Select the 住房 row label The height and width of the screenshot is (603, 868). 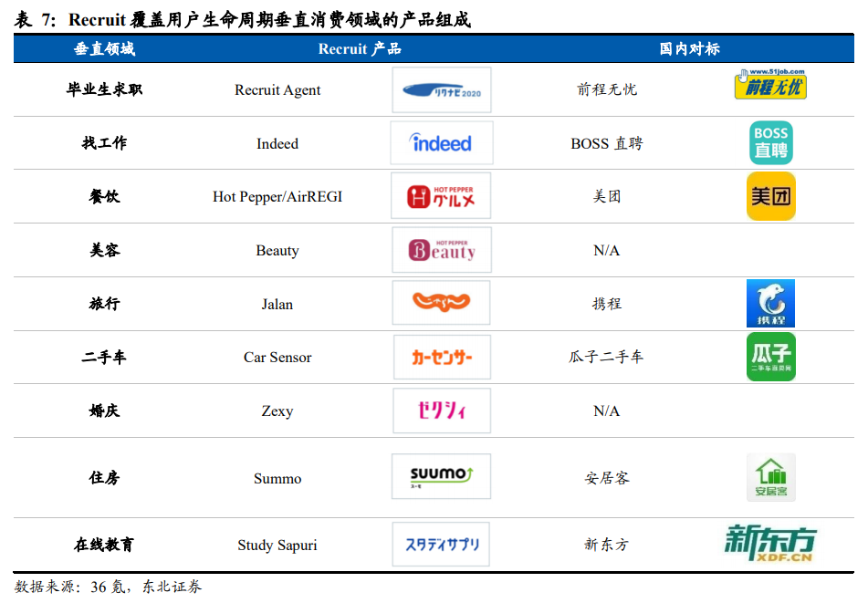(105, 477)
